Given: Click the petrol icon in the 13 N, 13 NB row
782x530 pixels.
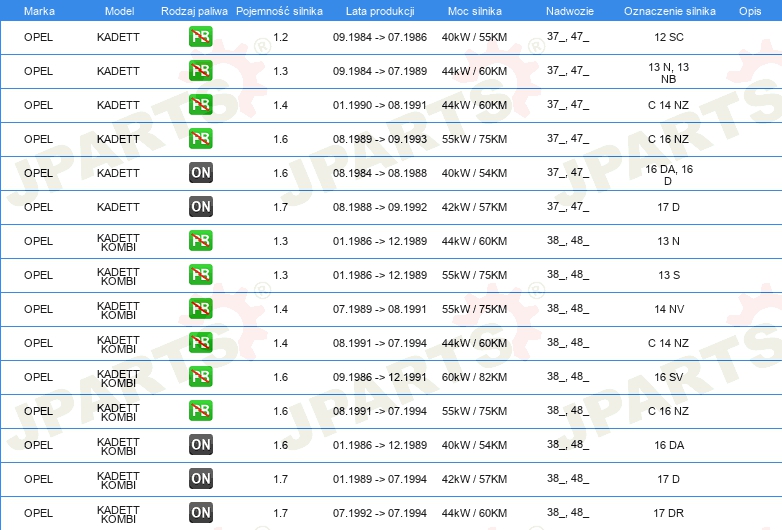Looking at the screenshot, I should [x=200, y=71].
